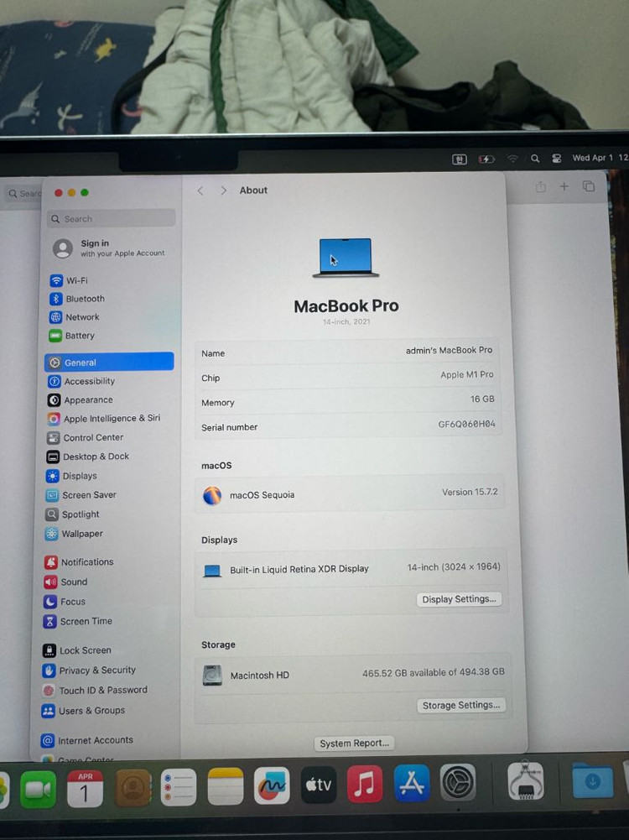Open Touch ID & Password settings

coord(95,690)
